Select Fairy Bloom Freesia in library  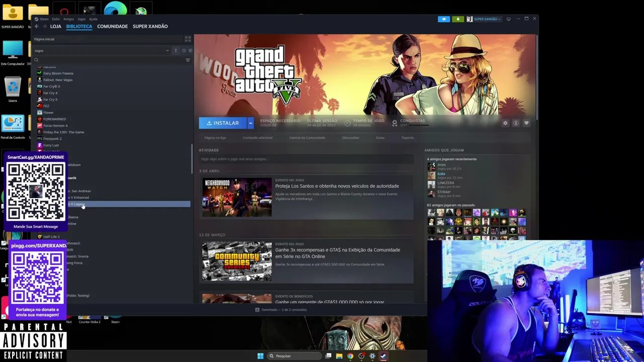[58, 73]
